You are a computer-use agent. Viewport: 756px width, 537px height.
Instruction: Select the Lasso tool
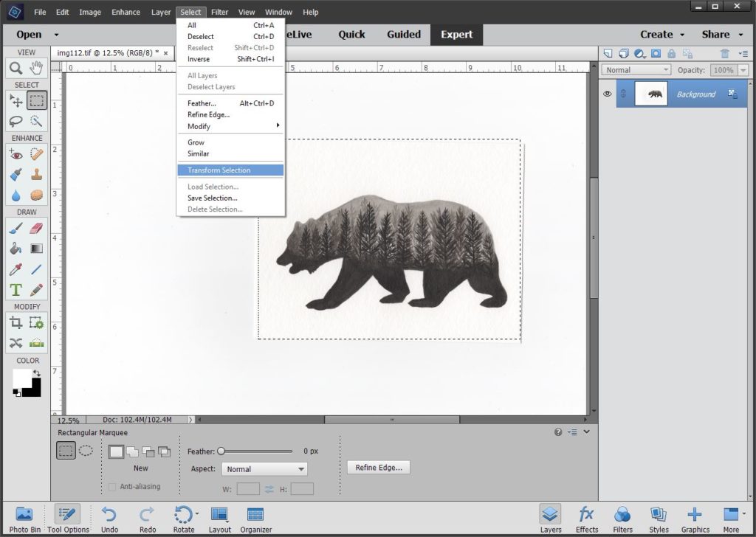16,121
